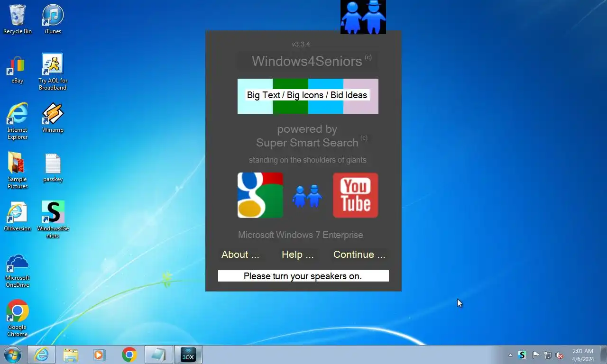Open the Action Center flag tray icon
Viewport: 607px width, 364px height.
pos(535,355)
